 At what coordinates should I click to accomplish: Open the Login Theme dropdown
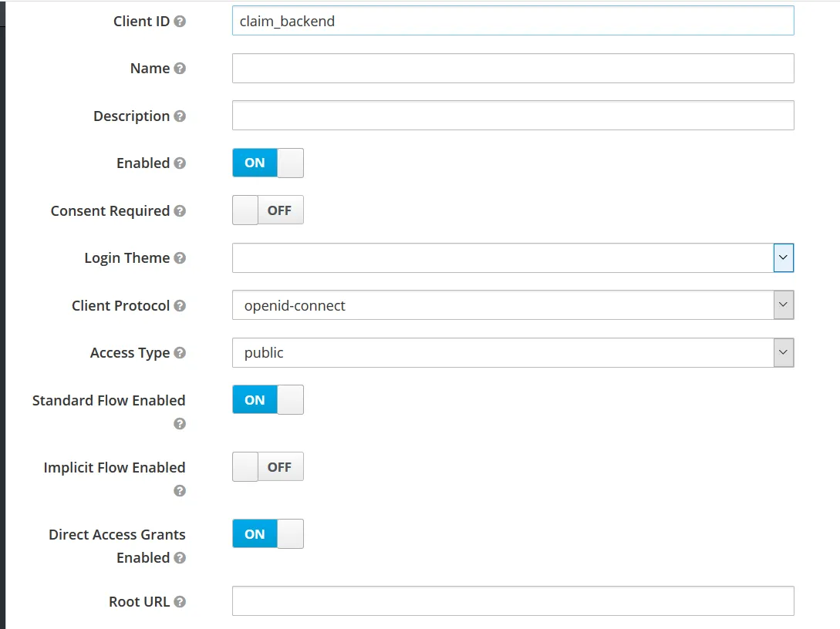[x=513, y=258]
